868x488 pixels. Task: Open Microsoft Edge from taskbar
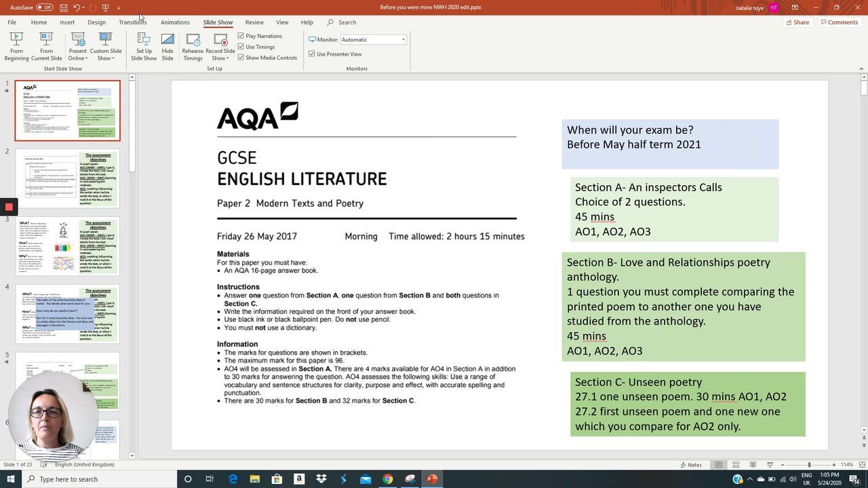pos(233,479)
